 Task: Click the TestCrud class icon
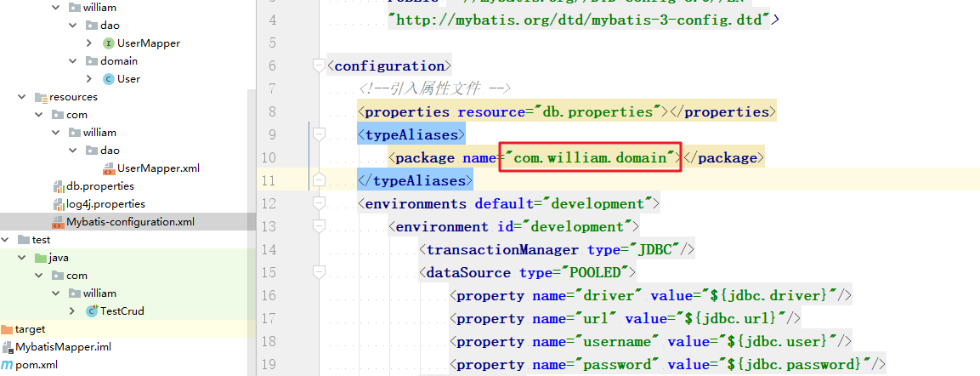coord(93,311)
